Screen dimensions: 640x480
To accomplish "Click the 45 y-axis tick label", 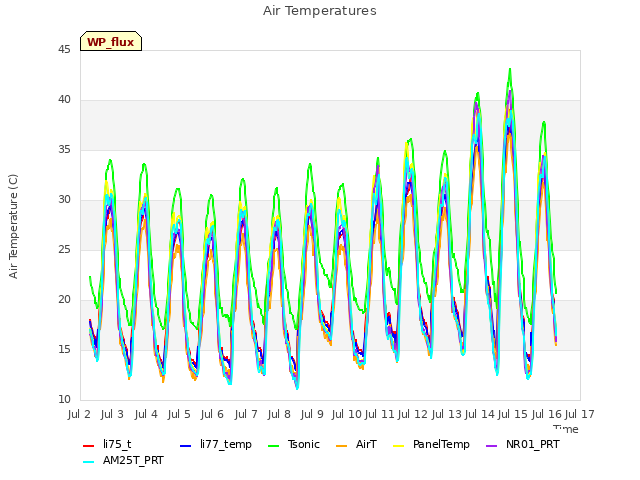I will click(64, 50).
